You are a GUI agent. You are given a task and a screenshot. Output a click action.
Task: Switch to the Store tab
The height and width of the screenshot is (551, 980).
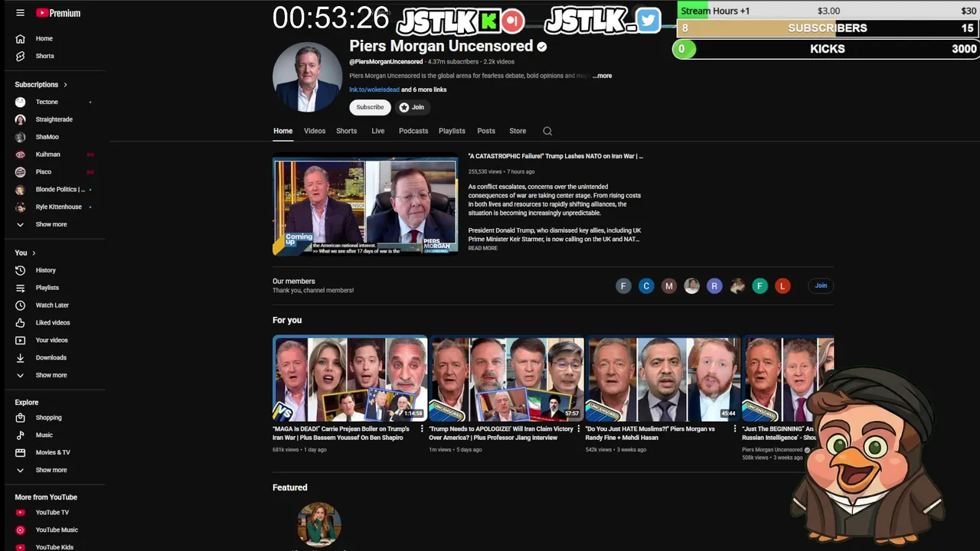pos(518,131)
